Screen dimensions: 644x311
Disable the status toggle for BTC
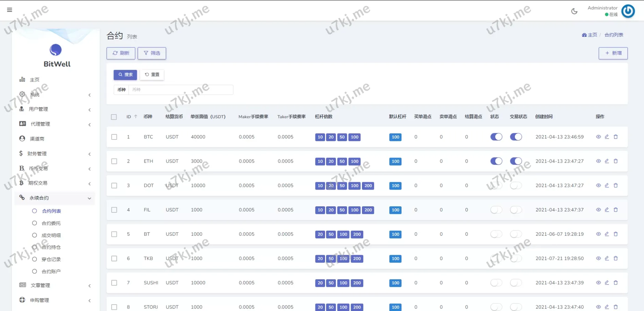(496, 137)
